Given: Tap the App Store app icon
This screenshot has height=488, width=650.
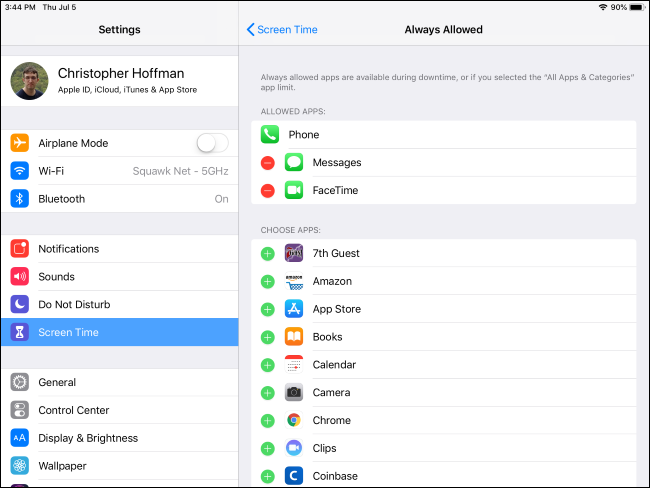Looking at the screenshot, I should (x=294, y=309).
